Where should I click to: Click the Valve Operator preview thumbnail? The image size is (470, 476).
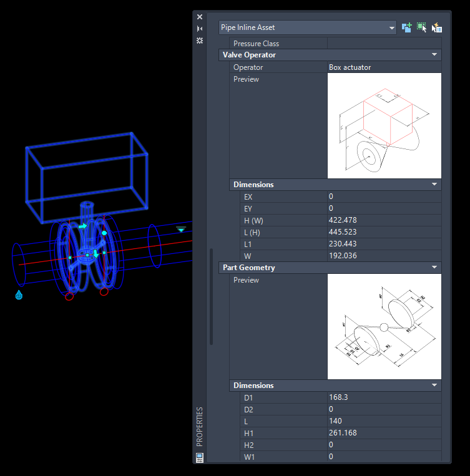(x=384, y=125)
